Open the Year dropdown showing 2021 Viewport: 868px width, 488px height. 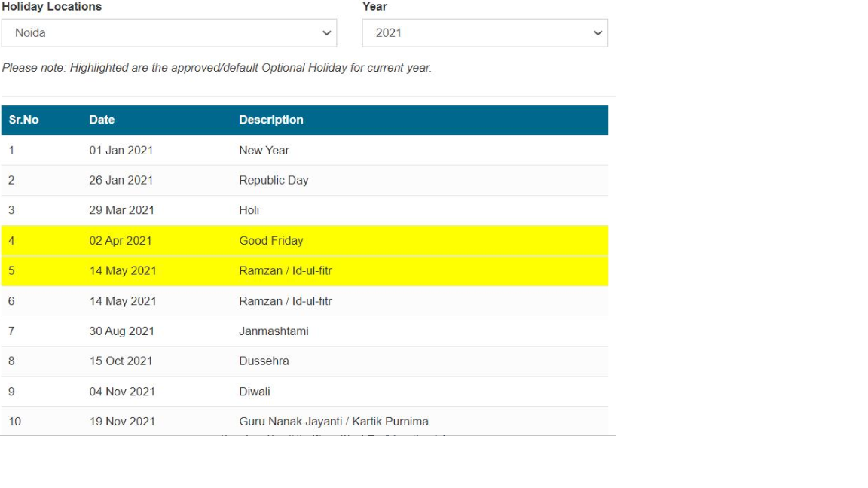pos(484,33)
